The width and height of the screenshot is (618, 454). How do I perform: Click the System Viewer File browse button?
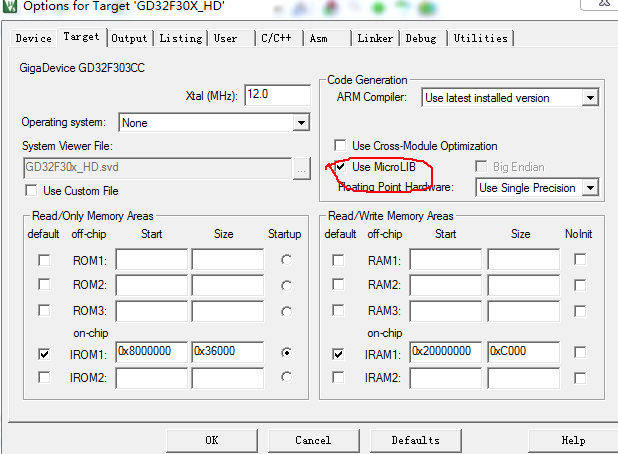302,169
